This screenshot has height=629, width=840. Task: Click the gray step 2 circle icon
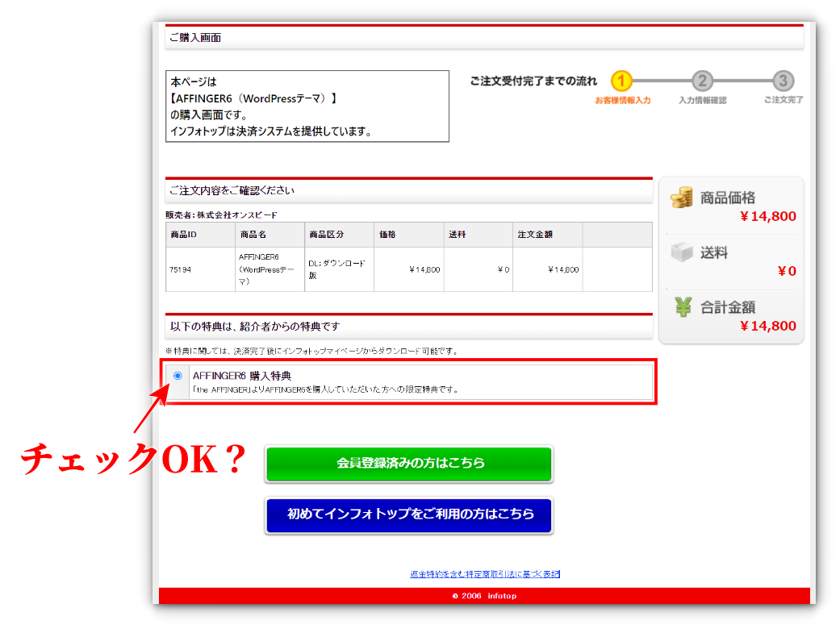[702, 81]
